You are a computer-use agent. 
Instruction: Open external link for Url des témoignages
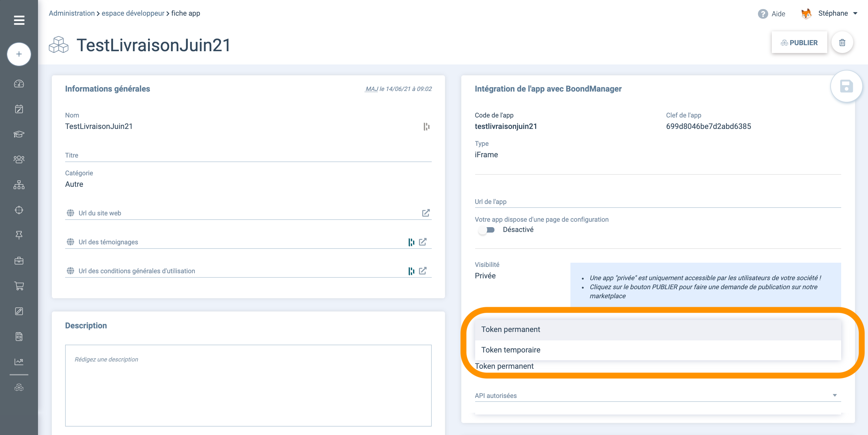point(423,242)
